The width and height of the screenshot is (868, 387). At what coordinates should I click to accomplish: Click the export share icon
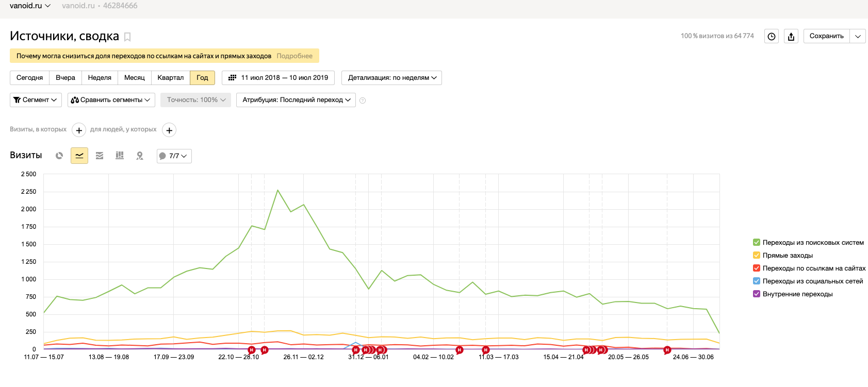click(791, 36)
